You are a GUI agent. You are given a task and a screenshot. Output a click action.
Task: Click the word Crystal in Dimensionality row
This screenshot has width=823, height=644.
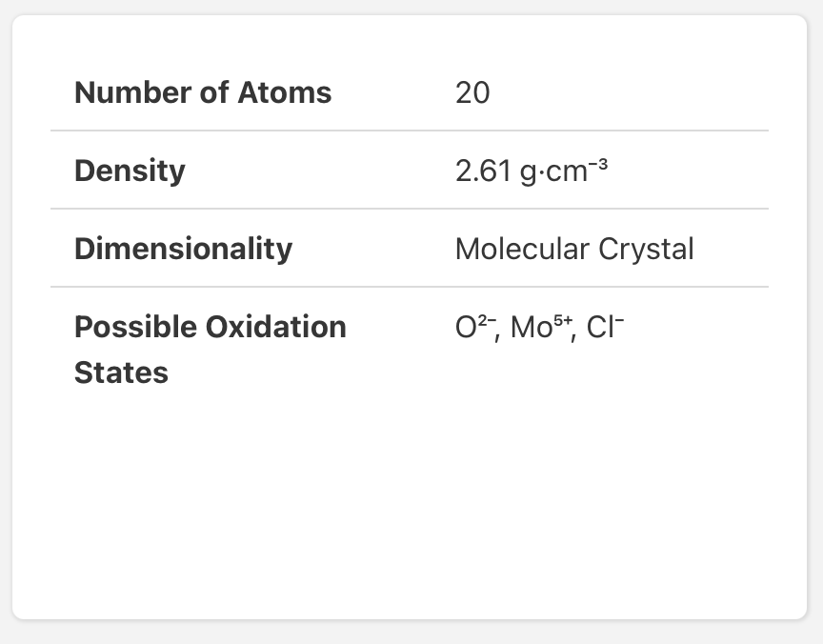646,249
